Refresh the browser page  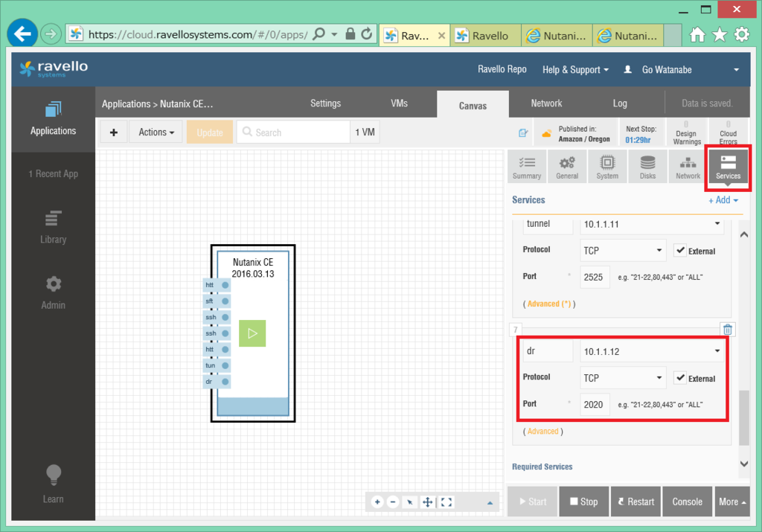click(367, 34)
